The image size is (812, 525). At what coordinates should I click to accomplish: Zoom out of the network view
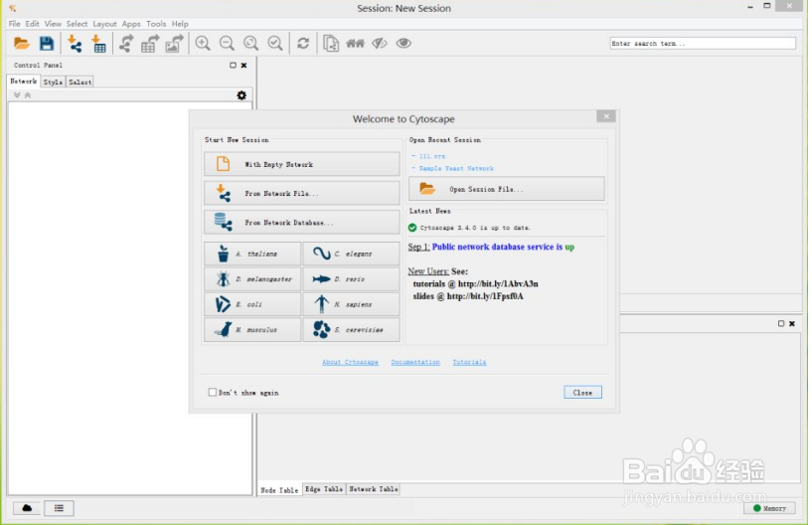[x=227, y=44]
